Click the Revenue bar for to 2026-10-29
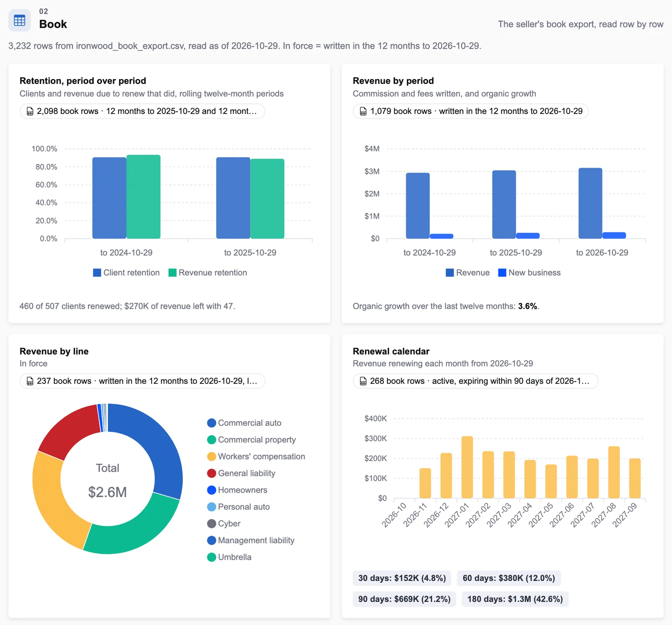The width and height of the screenshot is (672, 625). 591,203
